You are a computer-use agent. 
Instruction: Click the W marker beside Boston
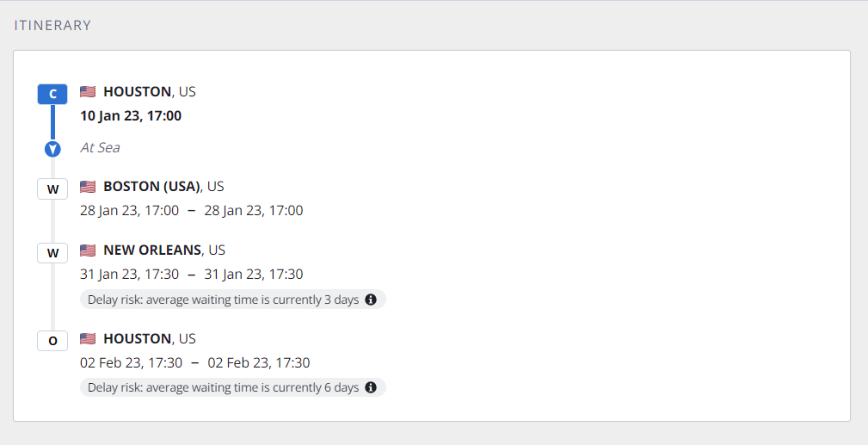pyautogui.click(x=52, y=189)
